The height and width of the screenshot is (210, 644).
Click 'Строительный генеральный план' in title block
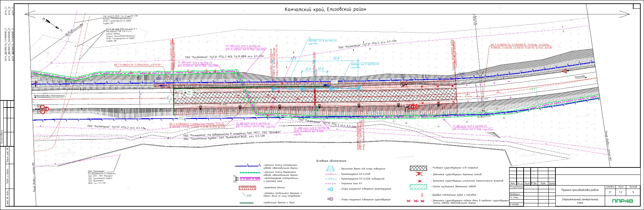(580, 201)
